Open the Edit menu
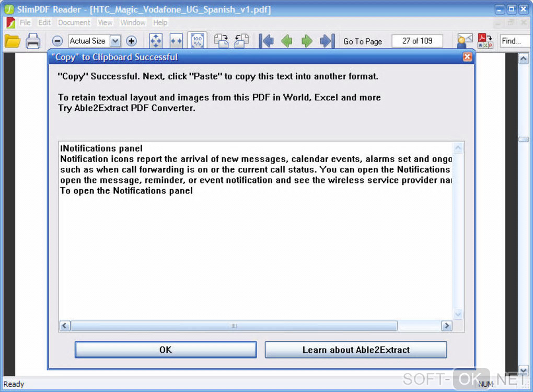The width and height of the screenshot is (533, 392). tap(44, 22)
